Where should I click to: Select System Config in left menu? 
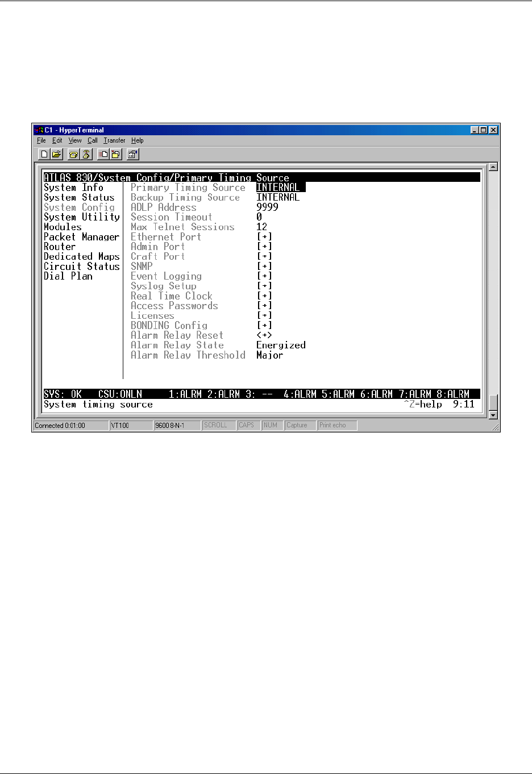click(80, 207)
